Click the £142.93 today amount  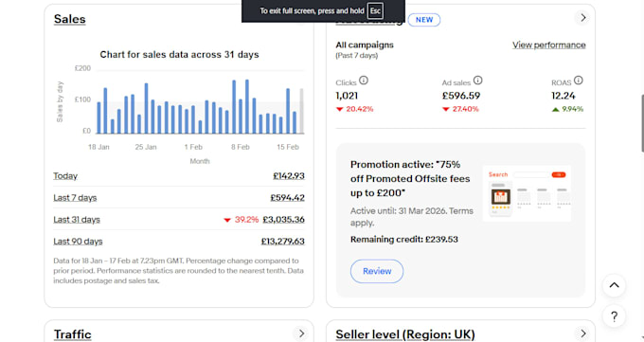coord(289,176)
